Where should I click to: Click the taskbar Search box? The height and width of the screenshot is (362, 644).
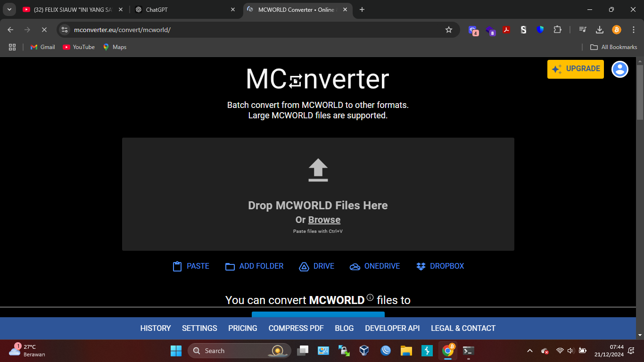click(x=239, y=351)
